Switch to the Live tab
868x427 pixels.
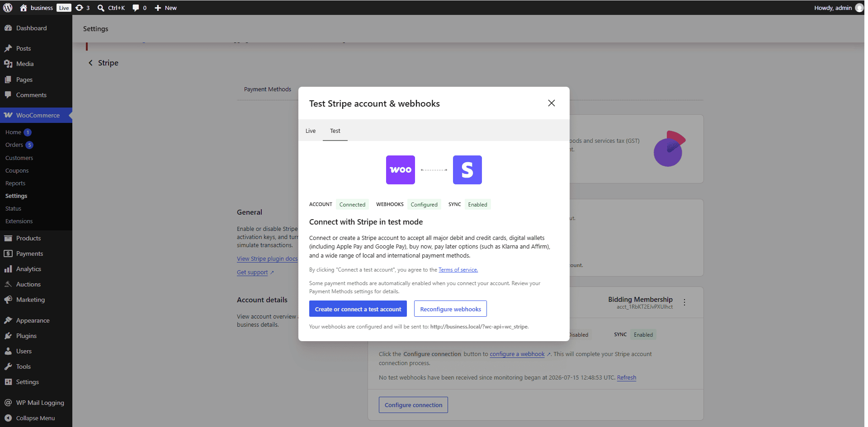click(311, 131)
